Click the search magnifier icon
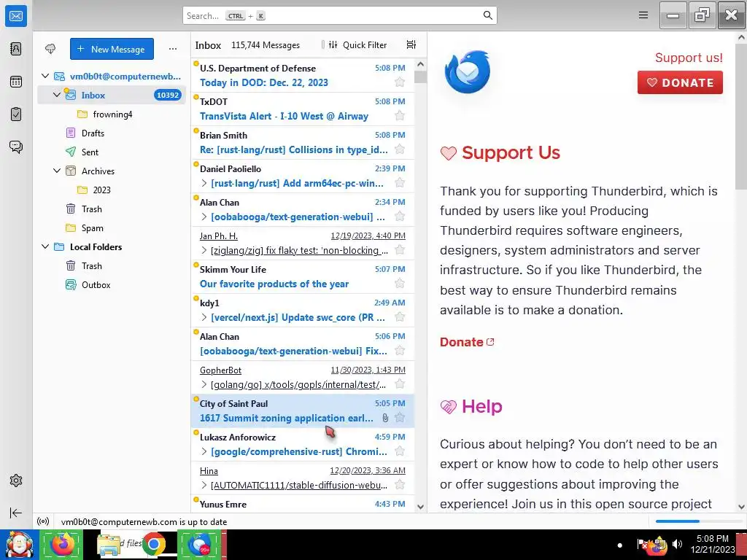Viewport: 747px width, 560px height. [x=488, y=15]
